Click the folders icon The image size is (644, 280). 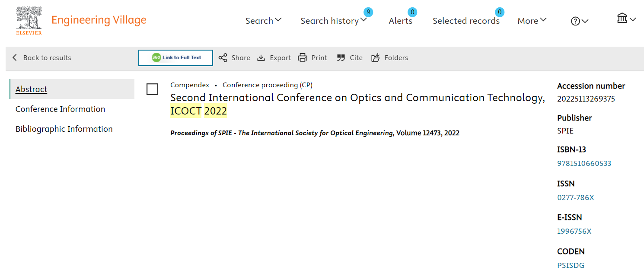[376, 58]
